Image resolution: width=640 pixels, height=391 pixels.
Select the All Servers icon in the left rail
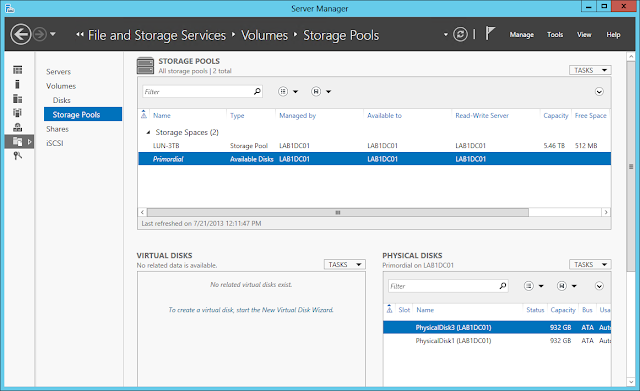(18, 98)
